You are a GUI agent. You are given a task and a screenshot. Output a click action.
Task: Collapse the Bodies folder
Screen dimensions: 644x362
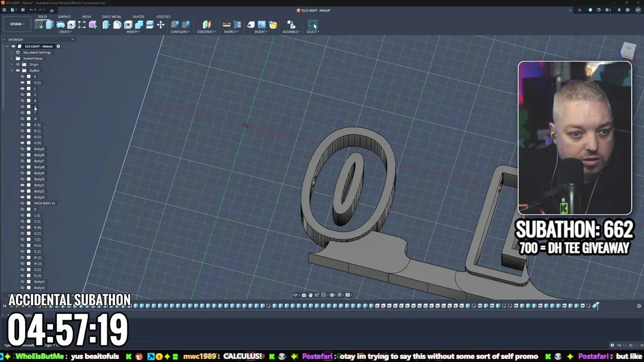coord(12,70)
